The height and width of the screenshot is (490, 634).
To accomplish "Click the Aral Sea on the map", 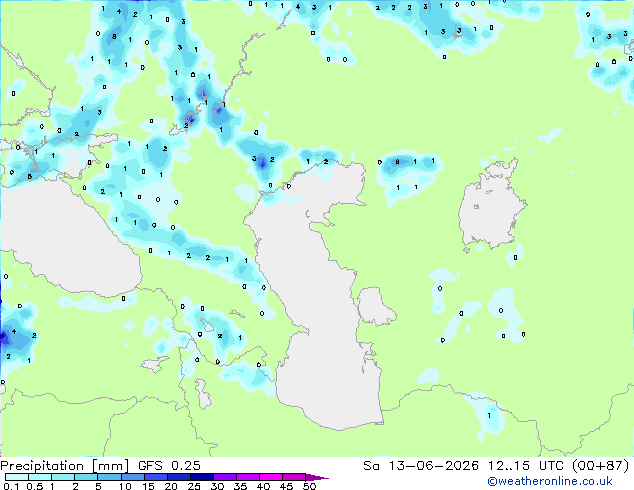I will (491, 208).
